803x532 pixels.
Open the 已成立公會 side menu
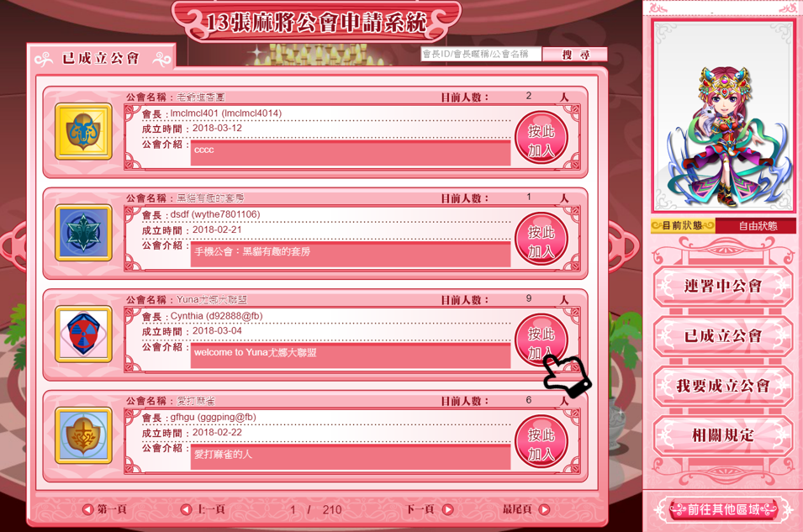[722, 336]
